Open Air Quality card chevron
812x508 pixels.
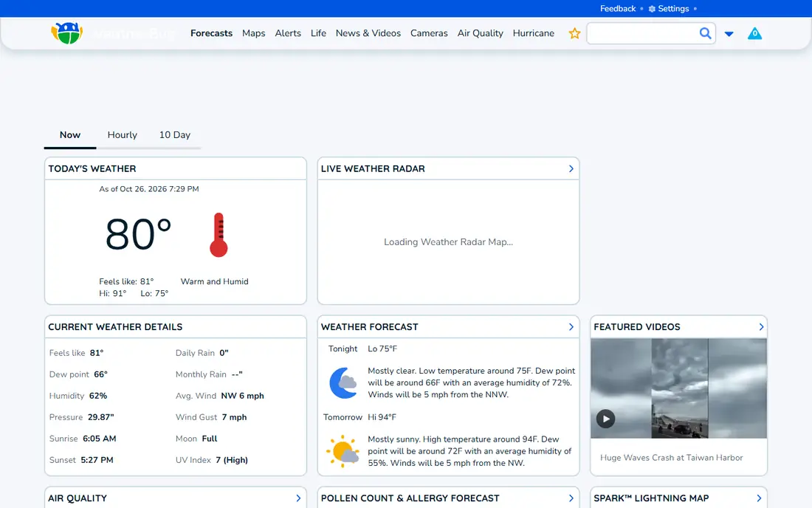[298, 498]
